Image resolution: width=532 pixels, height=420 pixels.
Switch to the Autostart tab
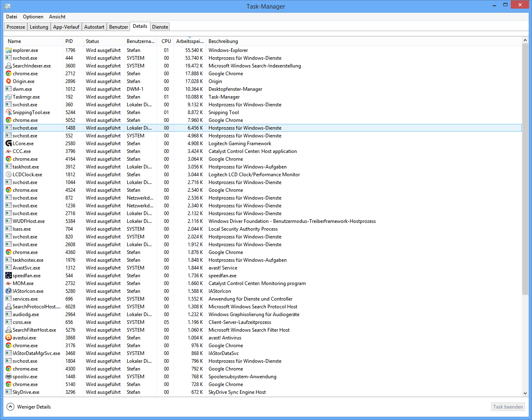point(94,27)
